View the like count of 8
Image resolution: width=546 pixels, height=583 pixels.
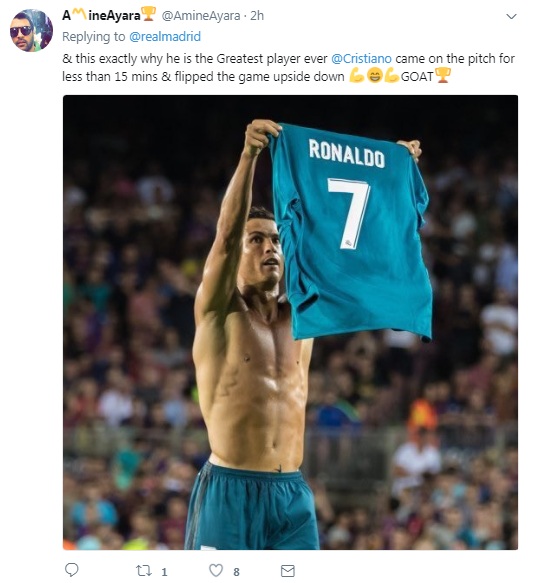pyautogui.click(x=236, y=572)
